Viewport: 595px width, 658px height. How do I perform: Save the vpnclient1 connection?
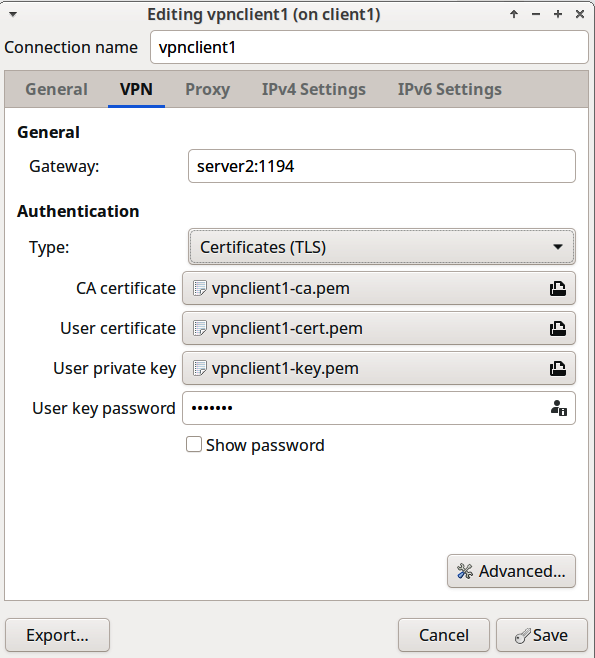(542, 635)
